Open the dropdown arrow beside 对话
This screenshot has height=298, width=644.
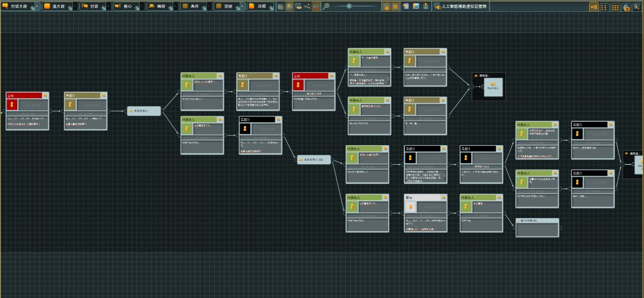pos(109,6)
